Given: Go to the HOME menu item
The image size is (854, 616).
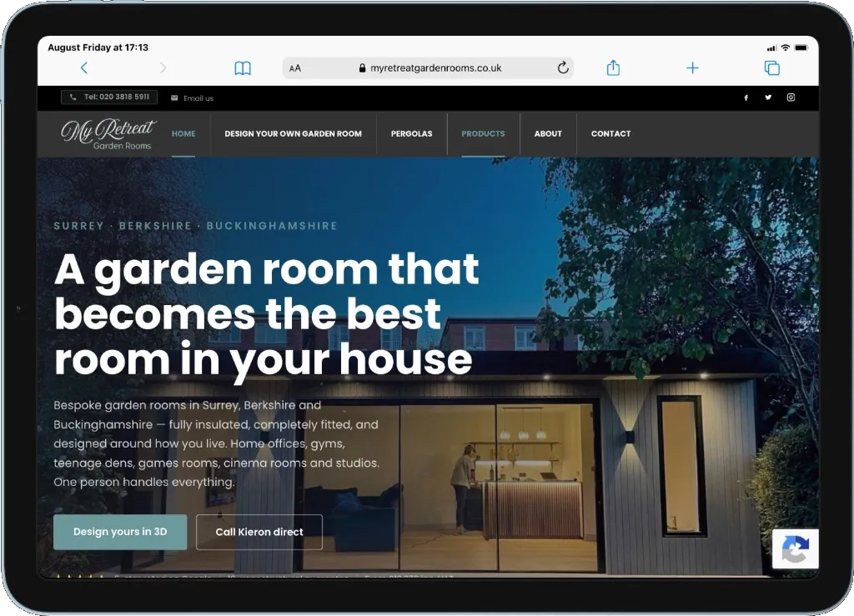Looking at the screenshot, I should coord(183,134).
